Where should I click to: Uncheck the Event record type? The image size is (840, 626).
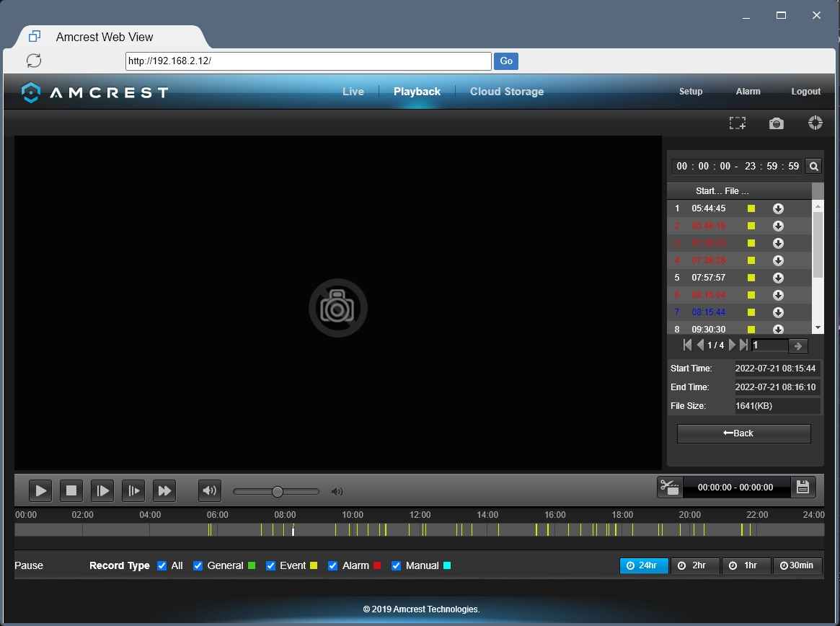(x=270, y=565)
